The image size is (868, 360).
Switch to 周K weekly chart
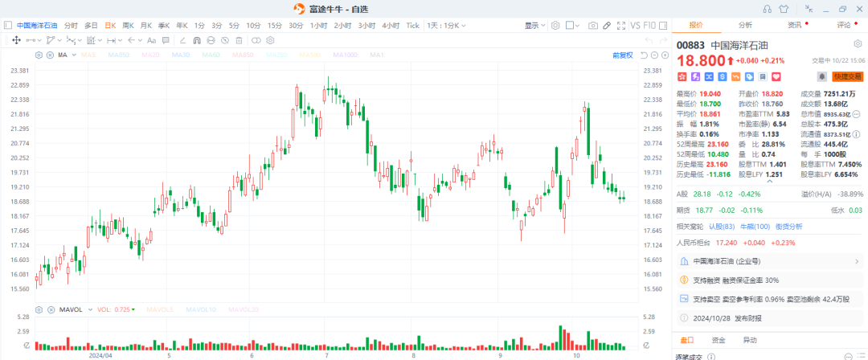pos(128,26)
